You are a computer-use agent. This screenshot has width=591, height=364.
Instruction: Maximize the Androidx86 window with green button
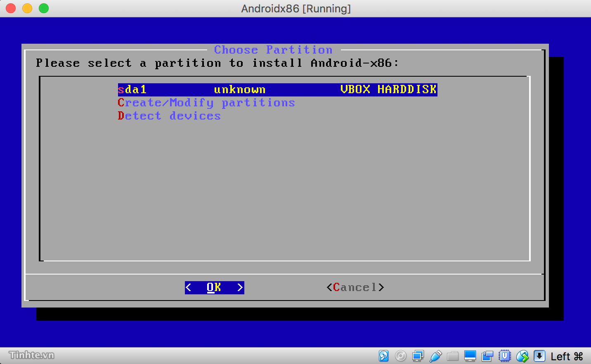pos(44,8)
